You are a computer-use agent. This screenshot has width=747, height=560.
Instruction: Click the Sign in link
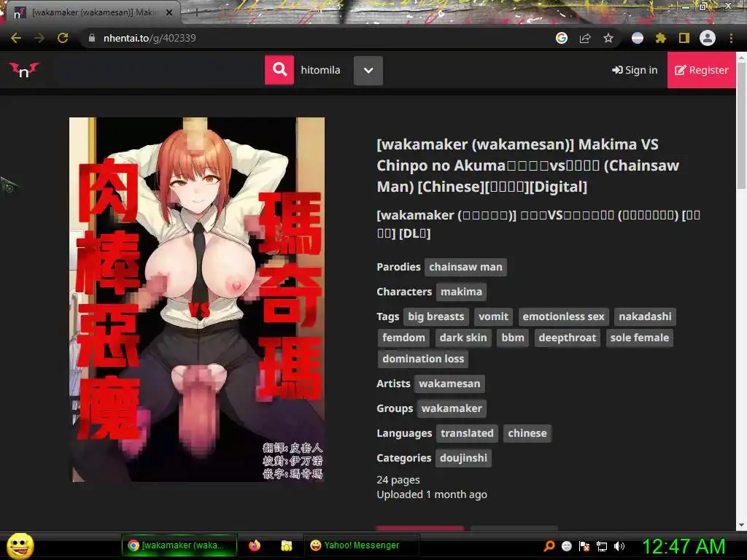pyautogui.click(x=635, y=70)
